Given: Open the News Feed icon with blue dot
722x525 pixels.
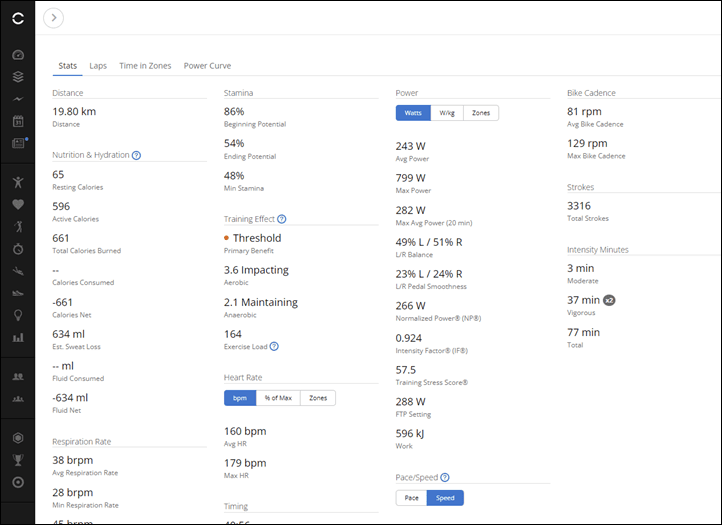Looking at the screenshot, I should coord(18,143).
